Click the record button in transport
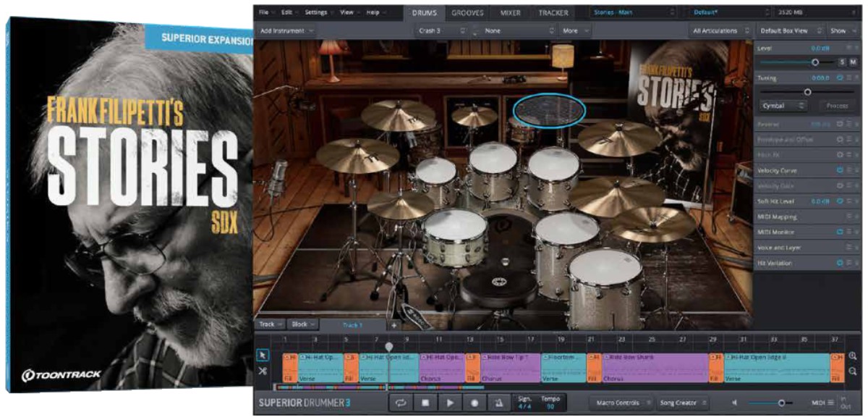The width and height of the screenshot is (868, 420). coord(475,403)
